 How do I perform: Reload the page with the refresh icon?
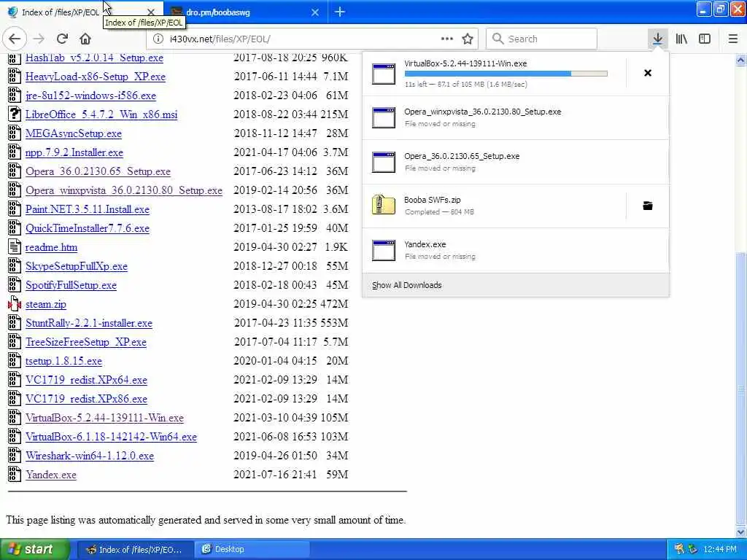62,39
